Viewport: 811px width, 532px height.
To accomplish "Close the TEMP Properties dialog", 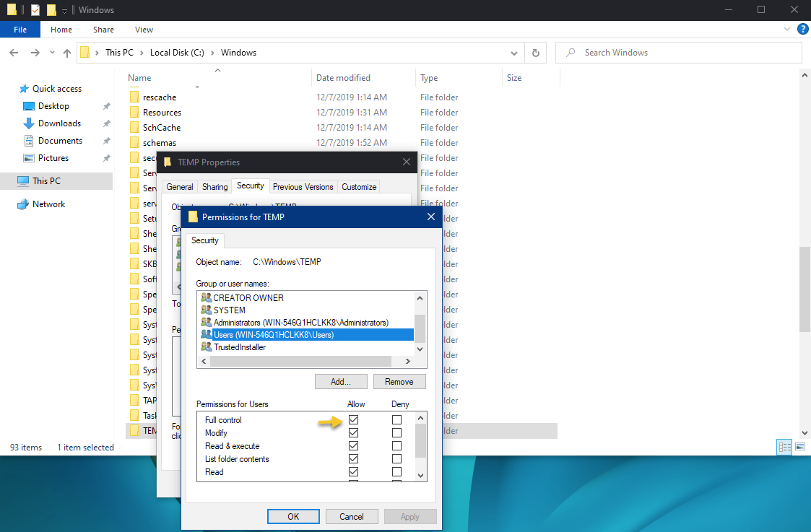I will coord(407,162).
